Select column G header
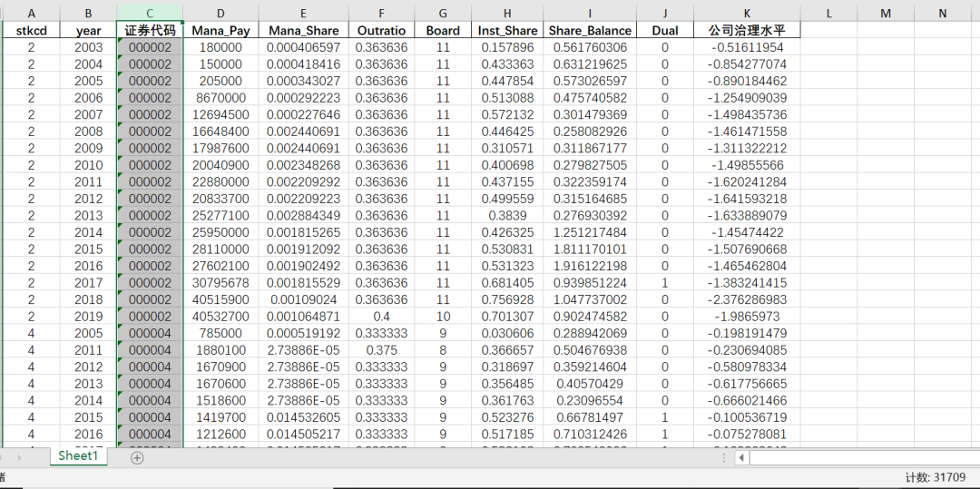Image resolution: width=980 pixels, height=489 pixels. click(x=443, y=13)
